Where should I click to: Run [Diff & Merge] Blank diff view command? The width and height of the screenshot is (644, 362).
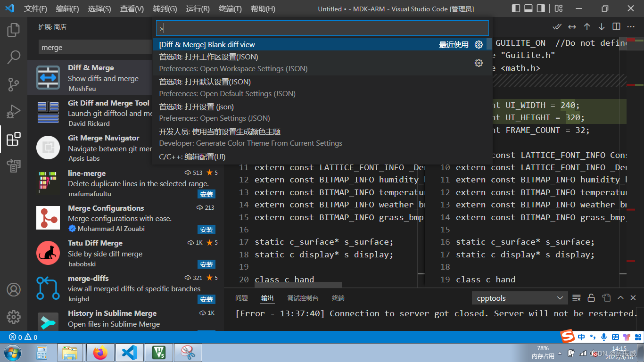(x=322, y=44)
